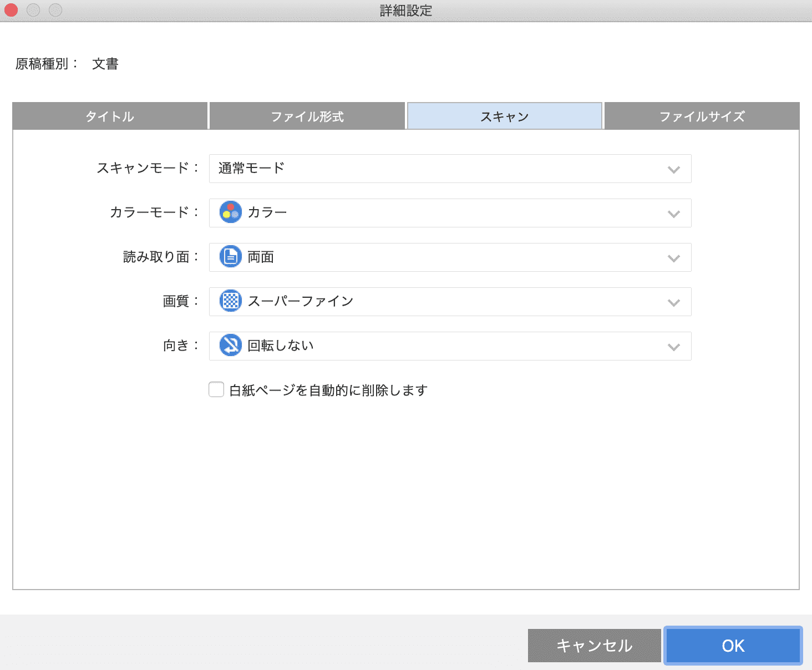Viewport: 812px width, 670px height.
Task: Open the 向き dropdown showing 回転しない
Action: 450,346
